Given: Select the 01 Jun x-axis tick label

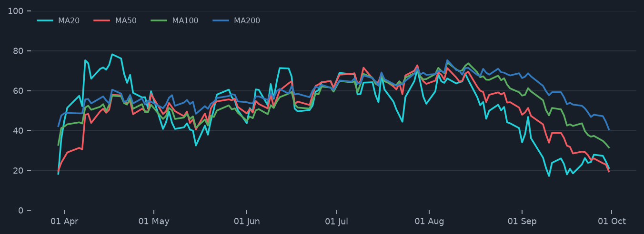Looking at the screenshot, I should click(247, 222).
